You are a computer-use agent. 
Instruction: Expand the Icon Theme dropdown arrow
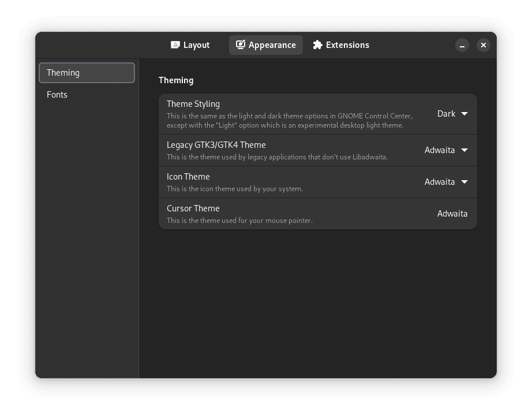pos(464,182)
